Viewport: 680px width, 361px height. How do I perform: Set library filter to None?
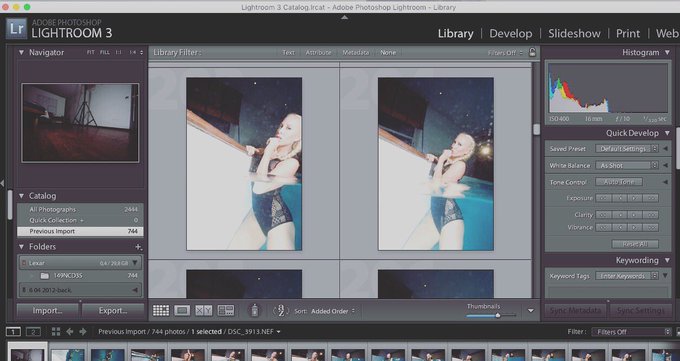[388, 53]
